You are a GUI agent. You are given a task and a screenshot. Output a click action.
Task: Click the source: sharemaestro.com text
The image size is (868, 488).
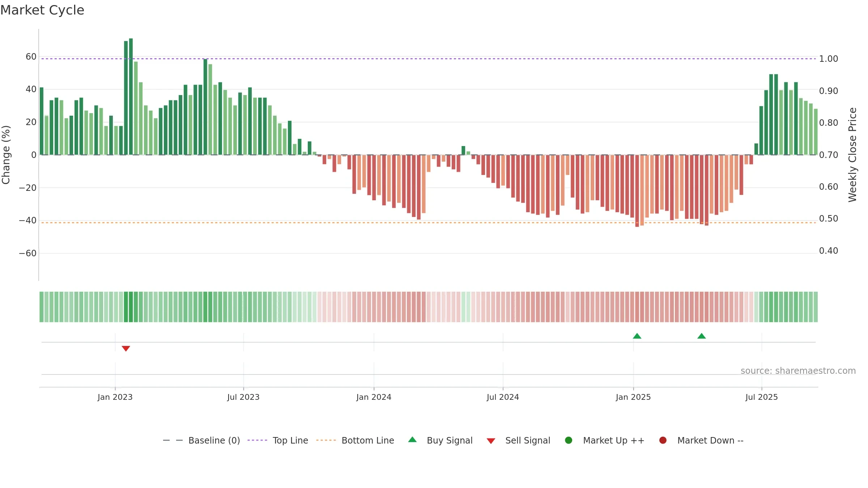[798, 371]
